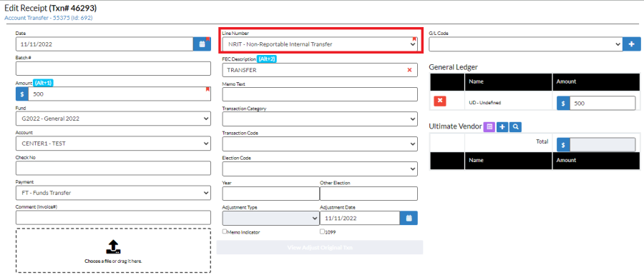Click the Edit Receipt Txn# 46293 heading
Viewport: 644px width, 275px height.
click(x=51, y=8)
